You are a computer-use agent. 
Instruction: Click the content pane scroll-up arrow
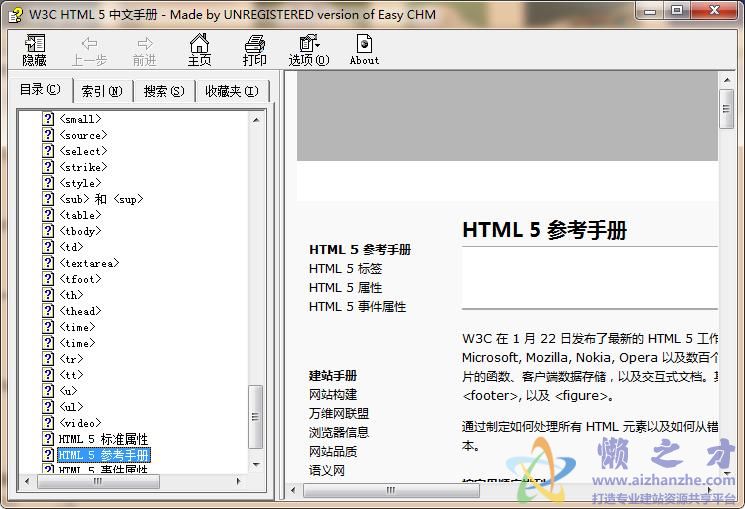point(726,80)
